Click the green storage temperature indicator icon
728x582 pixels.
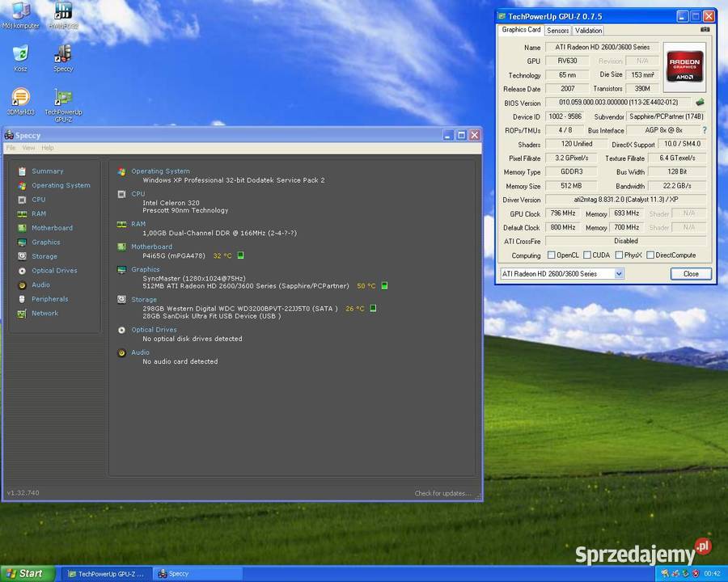[373, 308]
